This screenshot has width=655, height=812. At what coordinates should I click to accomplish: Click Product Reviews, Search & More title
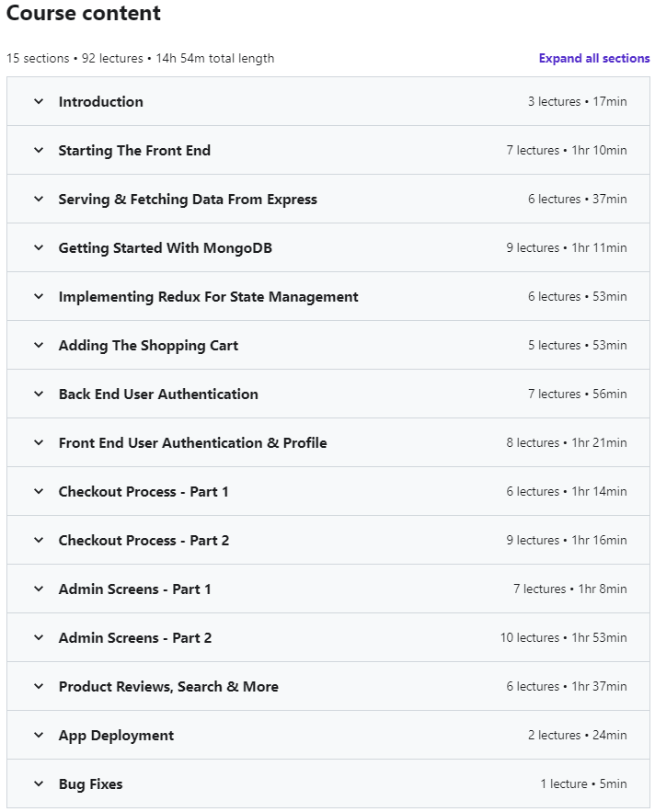point(168,687)
